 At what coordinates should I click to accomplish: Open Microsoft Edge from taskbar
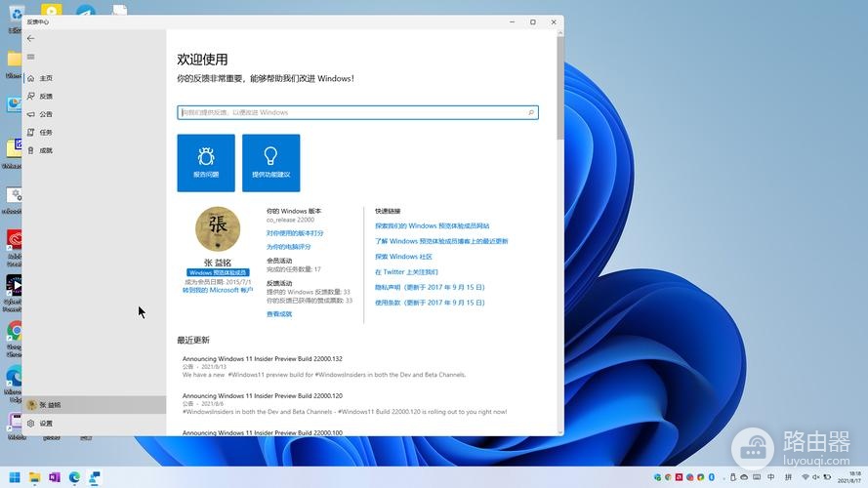pyautogui.click(x=74, y=477)
